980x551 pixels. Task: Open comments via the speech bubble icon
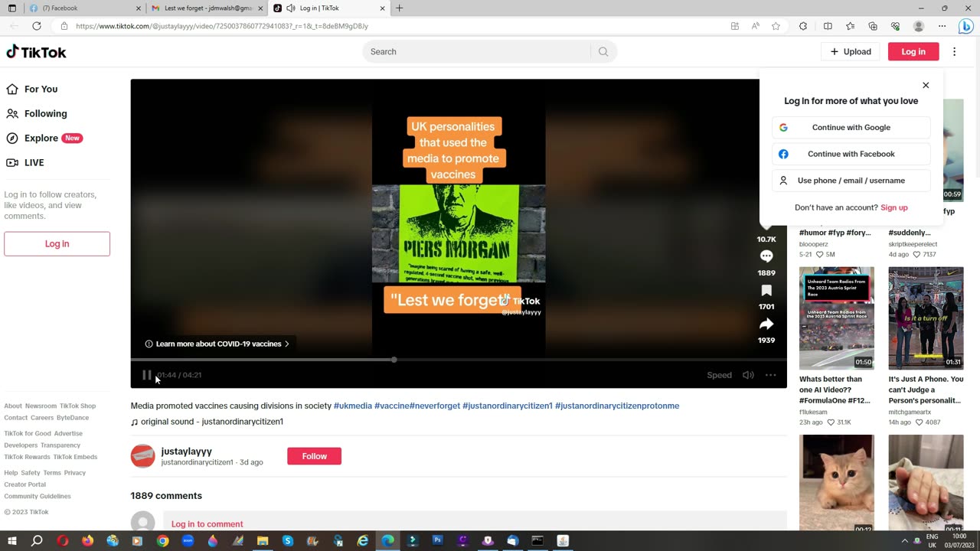tap(766, 256)
